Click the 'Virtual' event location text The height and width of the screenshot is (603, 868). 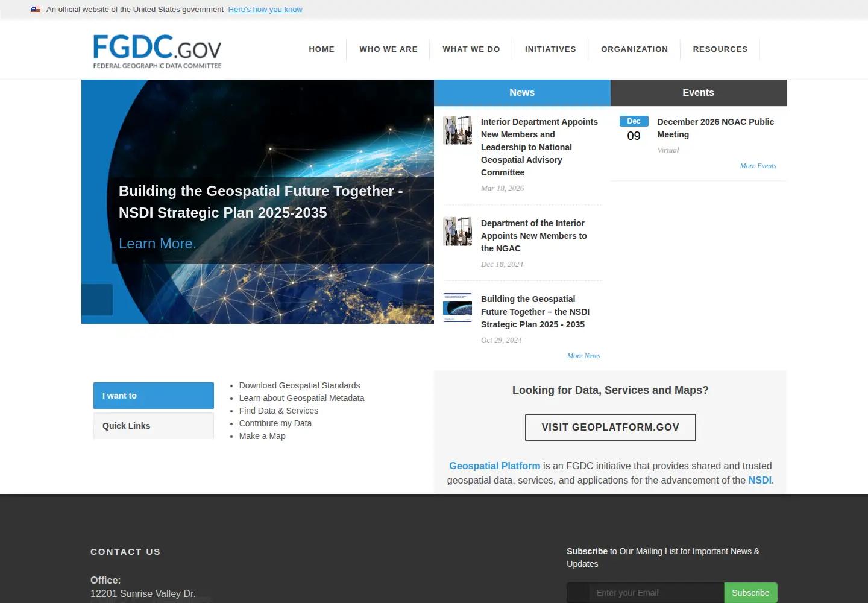pos(668,150)
